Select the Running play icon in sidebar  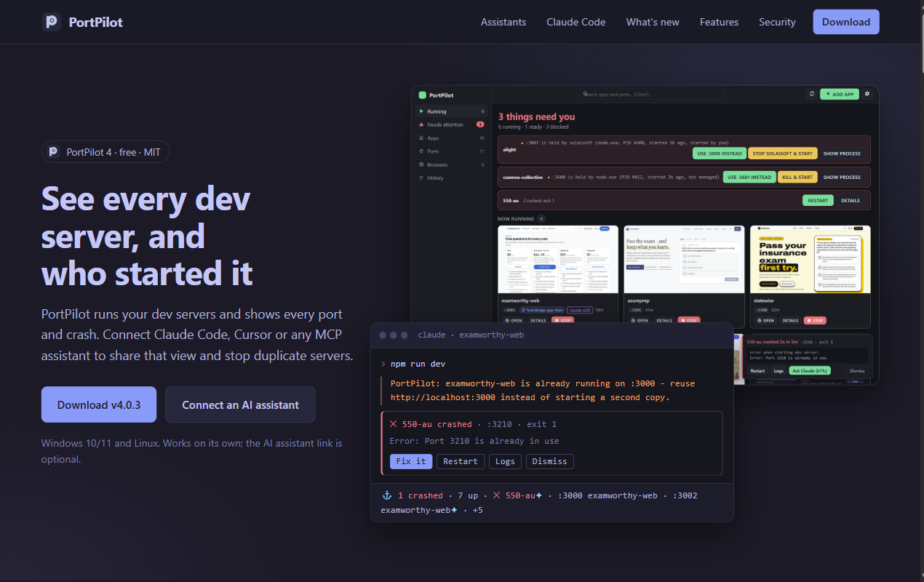[421, 111]
